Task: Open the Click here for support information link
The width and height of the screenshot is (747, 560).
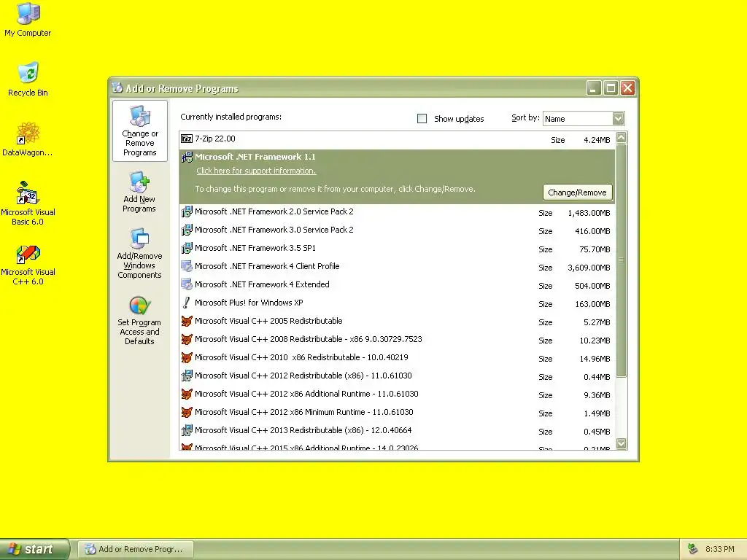Action: point(256,171)
